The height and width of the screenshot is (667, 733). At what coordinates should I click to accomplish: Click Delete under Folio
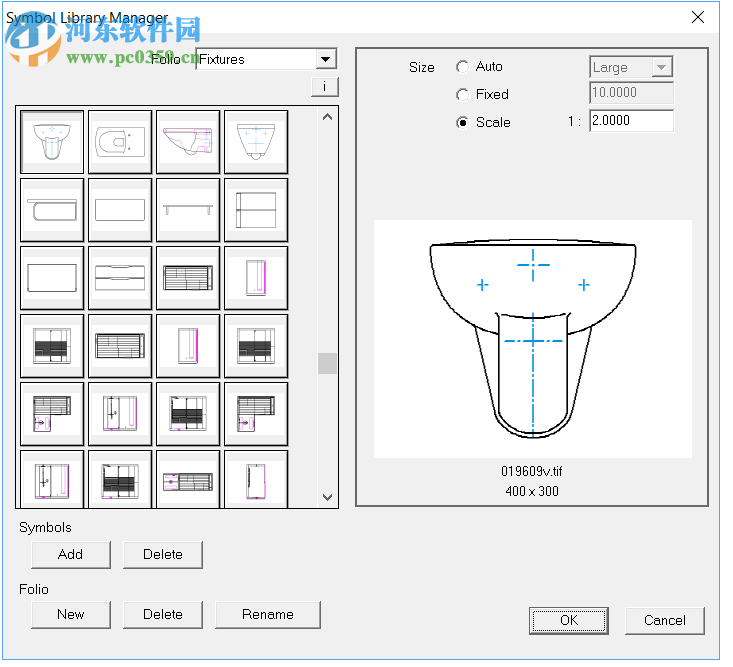click(x=163, y=614)
